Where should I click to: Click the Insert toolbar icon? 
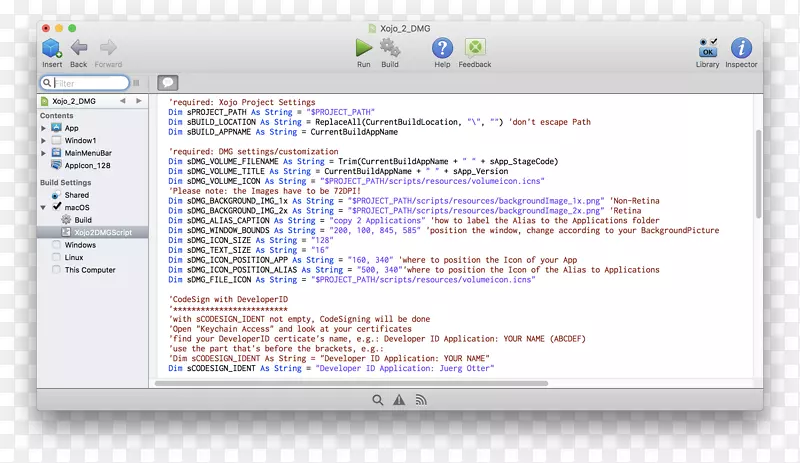point(52,48)
